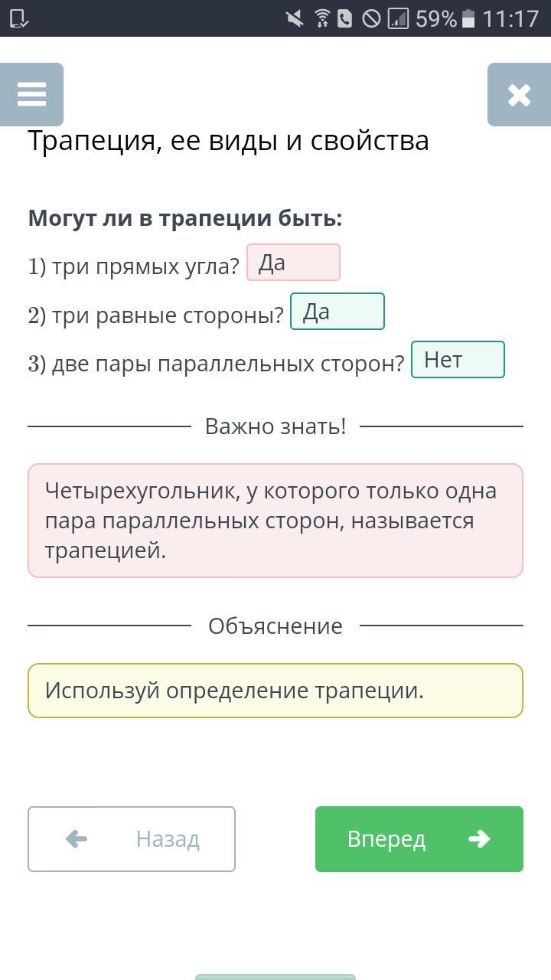Tap the lesson title Трапеция, ее виды
The height and width of the screenshot is (980, 551).
tap(228, 141)
